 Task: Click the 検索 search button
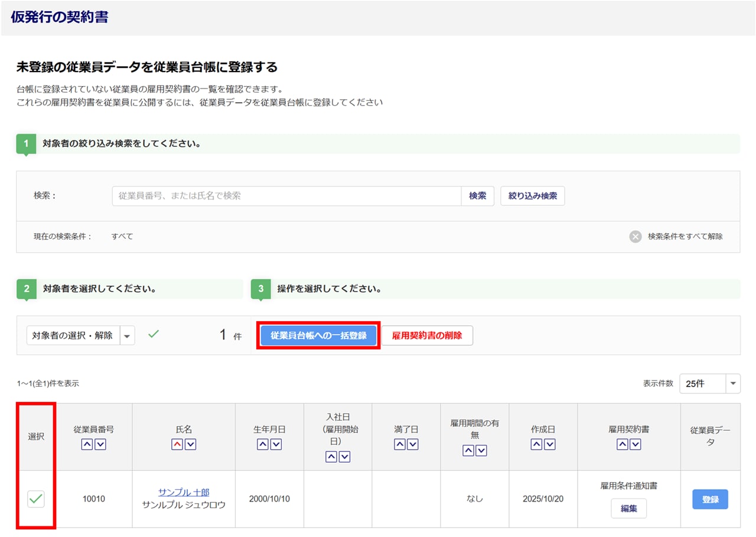pos(477,196)
